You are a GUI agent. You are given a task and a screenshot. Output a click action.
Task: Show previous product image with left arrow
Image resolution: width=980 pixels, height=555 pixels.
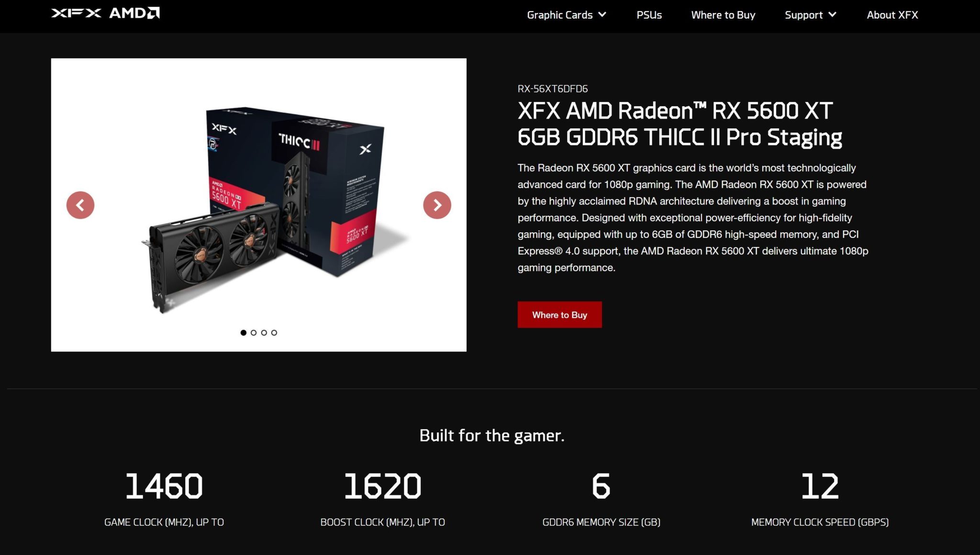click(x=80, y=205)
